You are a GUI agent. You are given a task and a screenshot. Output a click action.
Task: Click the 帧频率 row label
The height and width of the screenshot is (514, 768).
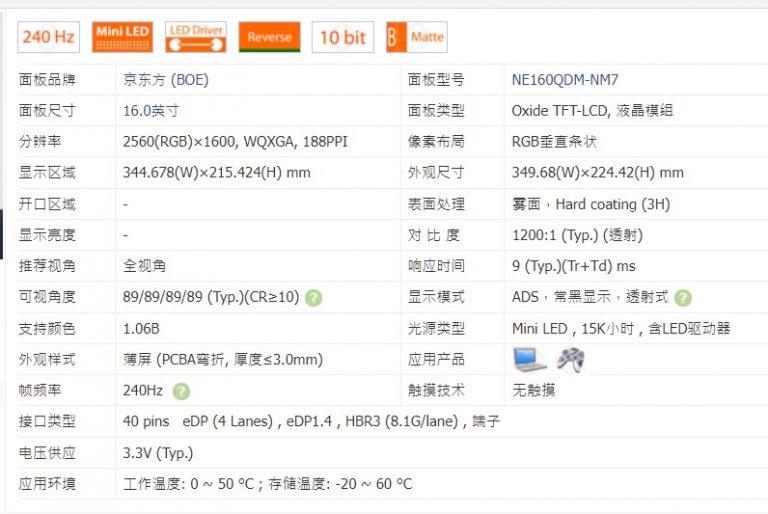tap(40, 391)
